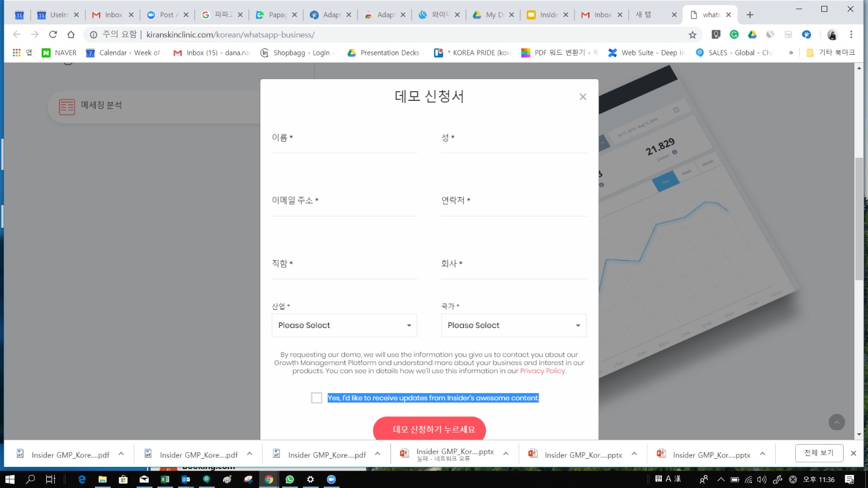Check the receive updates from Insider checkbox
Viewport: 868px width, 488px height.
tap(317, 398)
